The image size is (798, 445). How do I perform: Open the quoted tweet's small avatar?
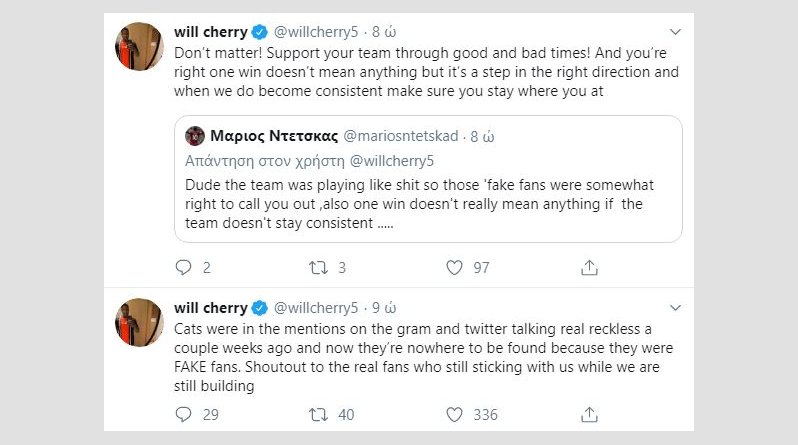195,135
